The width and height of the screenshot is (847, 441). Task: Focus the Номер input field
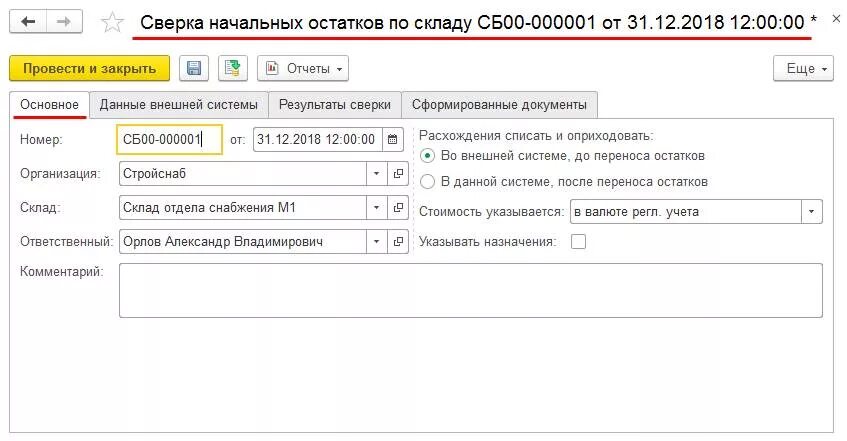[169, 139]
